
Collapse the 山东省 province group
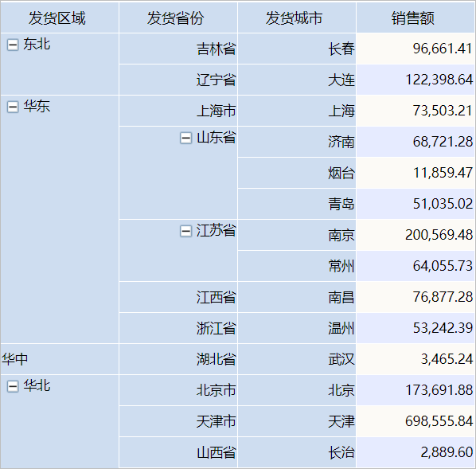tap(185, 138)
